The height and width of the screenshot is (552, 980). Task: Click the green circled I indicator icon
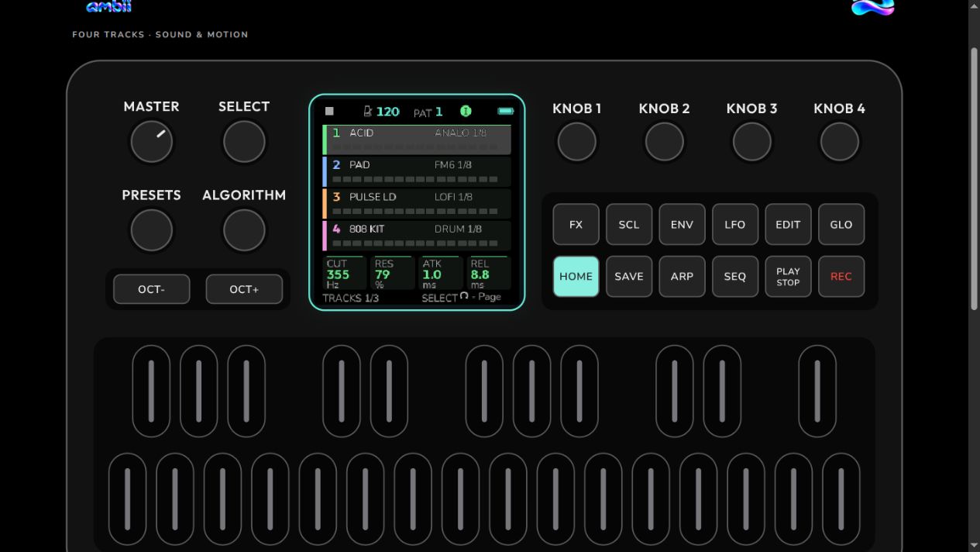click(x=466, y=112)
